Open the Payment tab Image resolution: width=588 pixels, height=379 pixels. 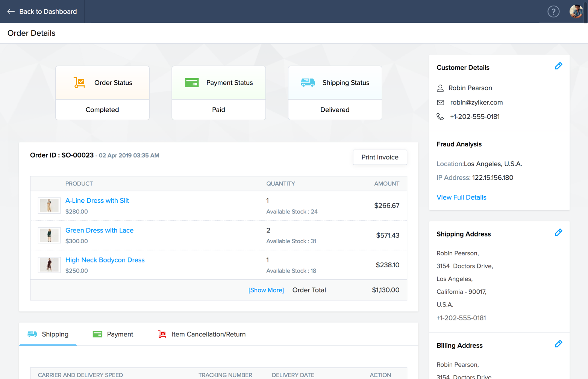coord(113,334)
